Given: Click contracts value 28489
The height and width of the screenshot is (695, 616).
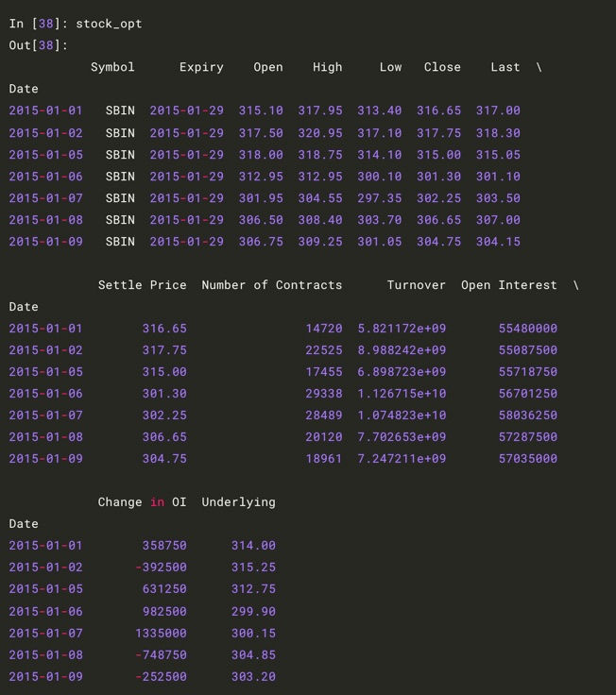Looking at the screenshot, I should [x=324, y=415].
